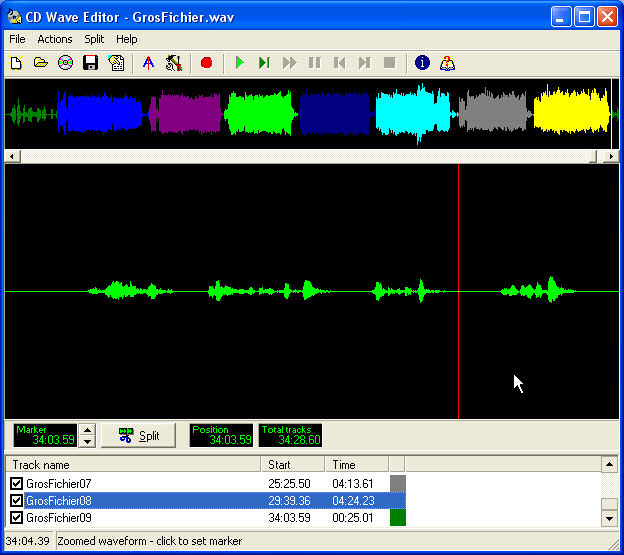Click the Split button
This screenshot has width=624, height=555.
click(x=138, y=436)
